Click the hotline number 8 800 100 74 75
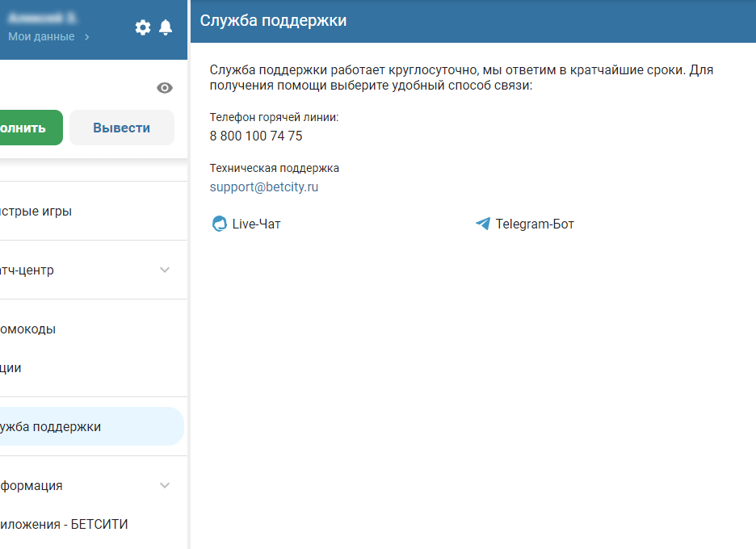The image size is (756, 549). (x=256, y=136)
